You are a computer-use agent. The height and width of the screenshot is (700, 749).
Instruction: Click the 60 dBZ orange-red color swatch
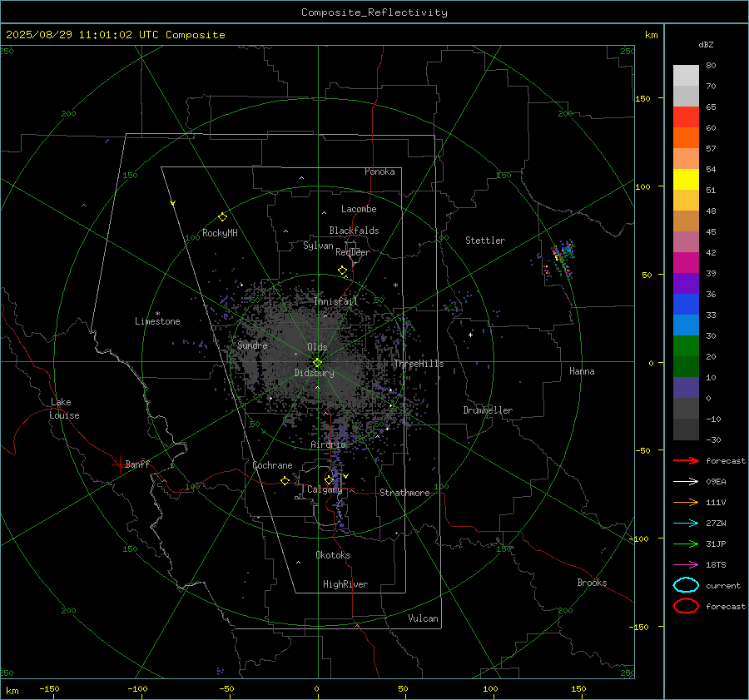click(686, 137)
